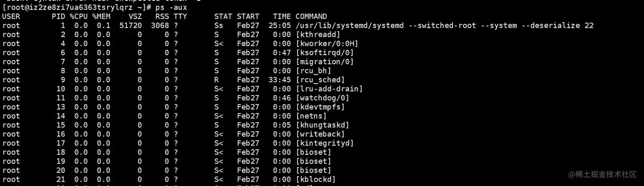
Task: Click the %MEM column header
Action: [101, 17]
